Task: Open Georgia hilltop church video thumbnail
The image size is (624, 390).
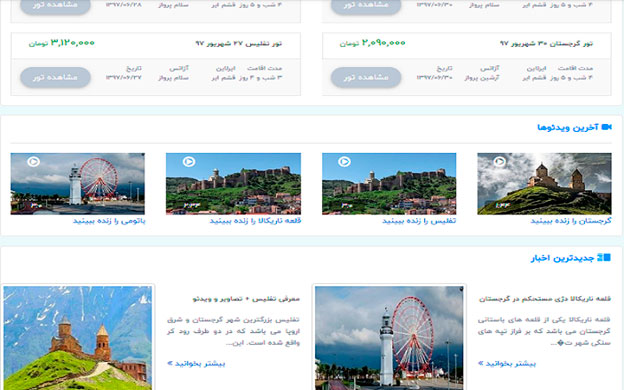Action: tap(544, 184)
